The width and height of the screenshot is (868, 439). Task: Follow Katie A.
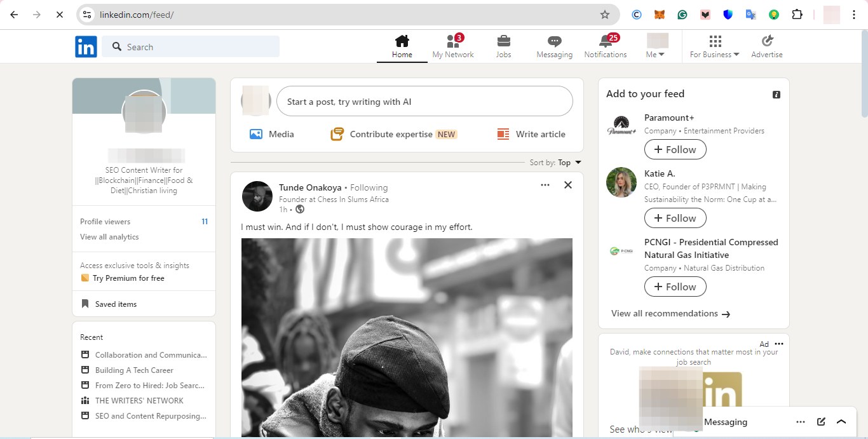675,218
